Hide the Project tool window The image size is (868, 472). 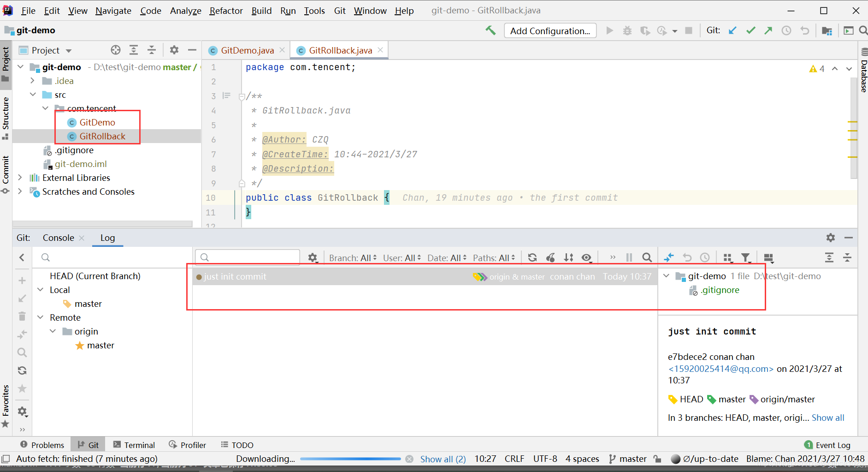coord(192,50)
